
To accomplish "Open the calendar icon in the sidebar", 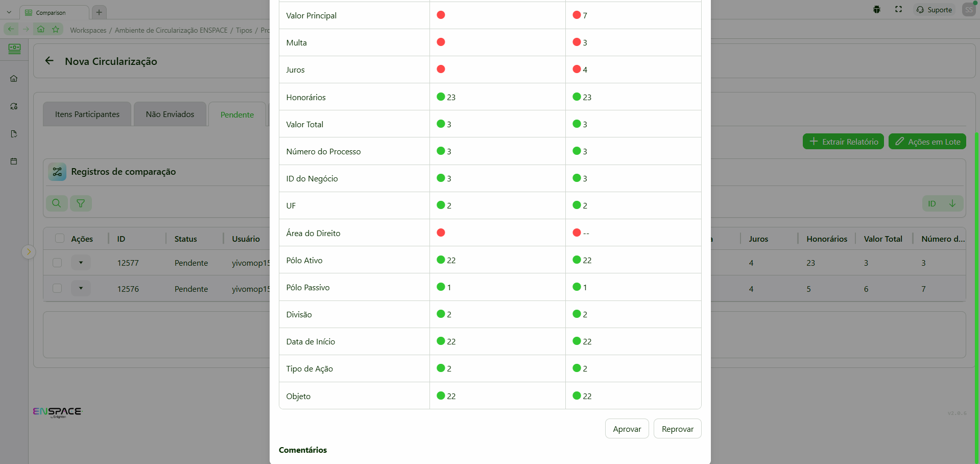I will (14, 161).
